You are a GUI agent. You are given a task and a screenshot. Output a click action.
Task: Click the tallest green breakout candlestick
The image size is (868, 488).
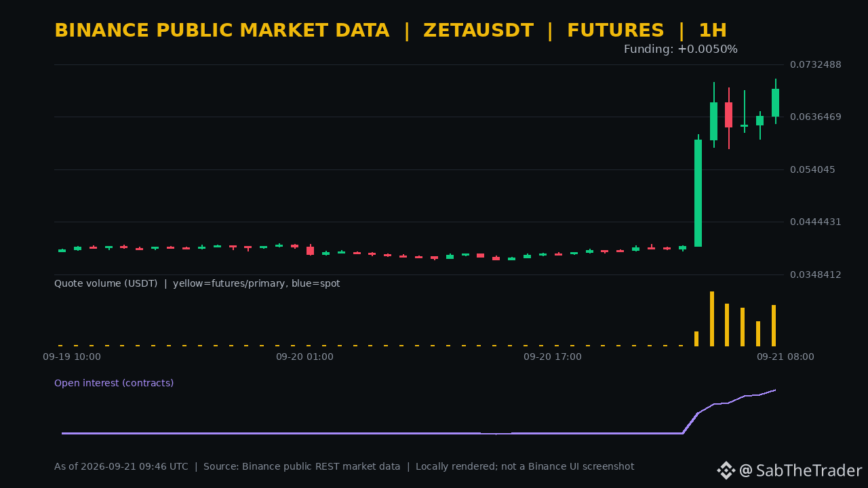(x=698, y=192)
